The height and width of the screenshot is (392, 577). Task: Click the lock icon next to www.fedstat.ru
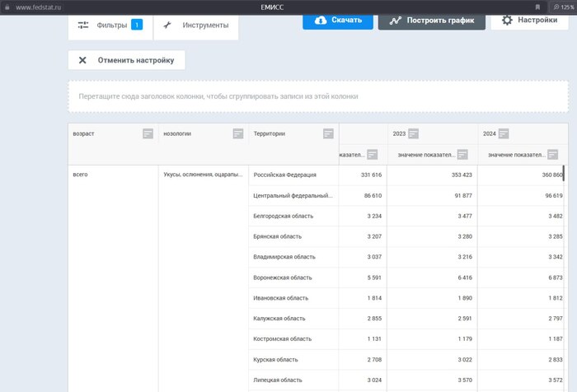pos(8,7)
